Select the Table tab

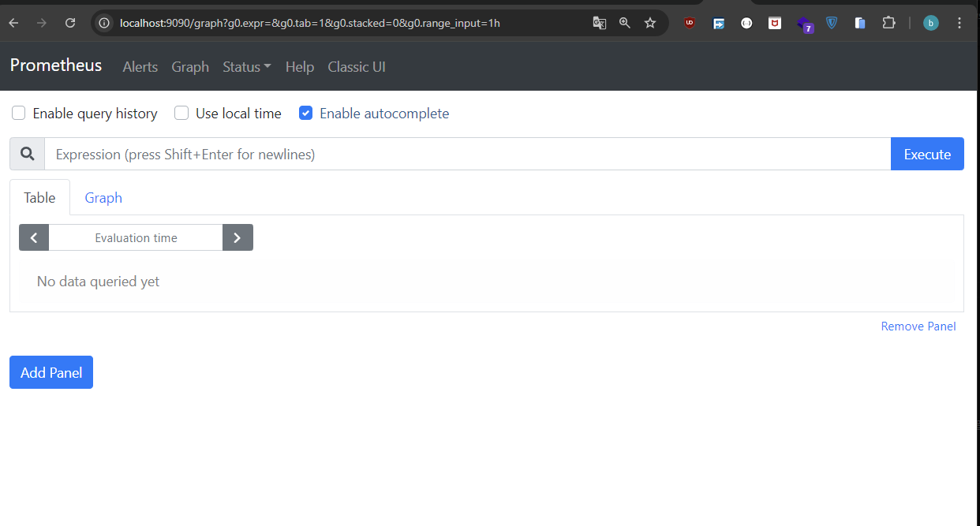click(x=39, y=197)
